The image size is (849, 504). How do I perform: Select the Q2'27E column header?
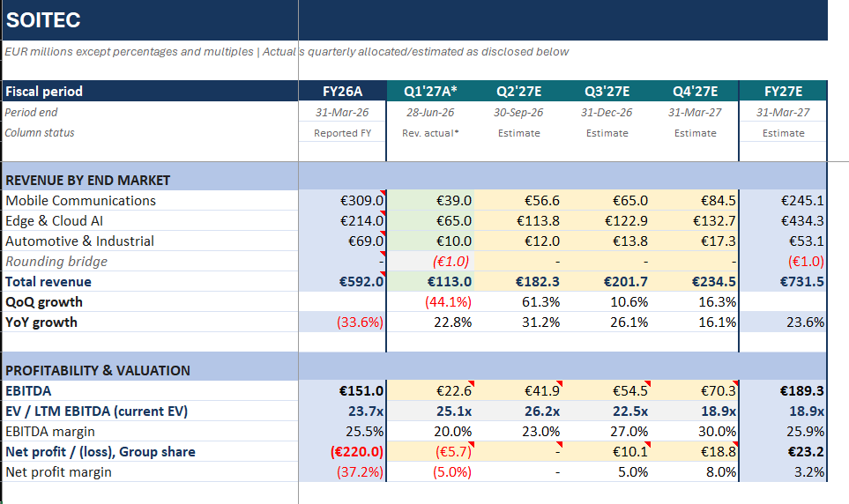[518, 91]
